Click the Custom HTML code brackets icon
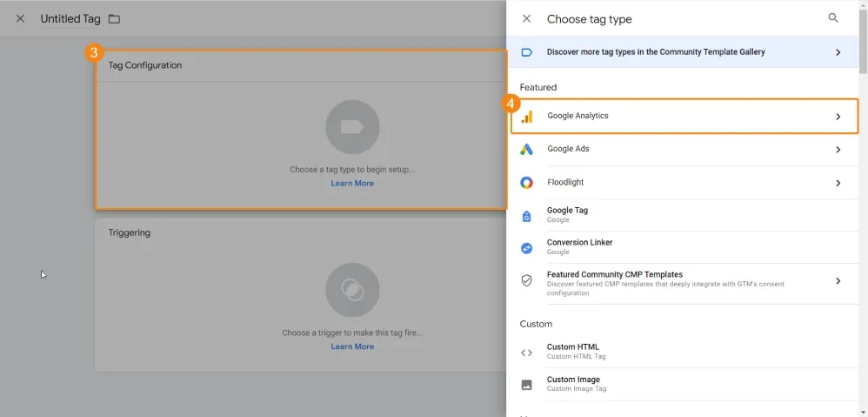868x417 pixels. click(526, 353)
